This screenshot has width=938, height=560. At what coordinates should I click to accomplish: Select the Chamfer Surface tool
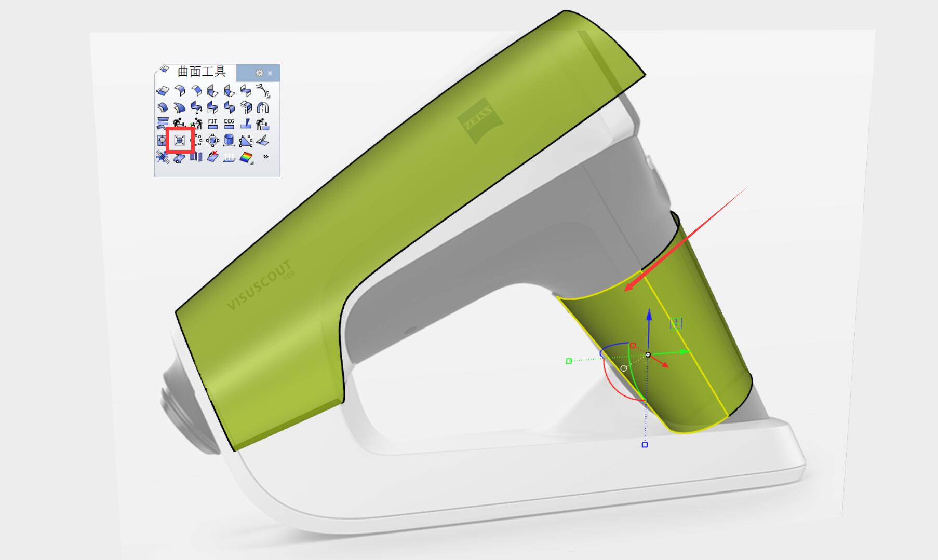tap(196, 91)
